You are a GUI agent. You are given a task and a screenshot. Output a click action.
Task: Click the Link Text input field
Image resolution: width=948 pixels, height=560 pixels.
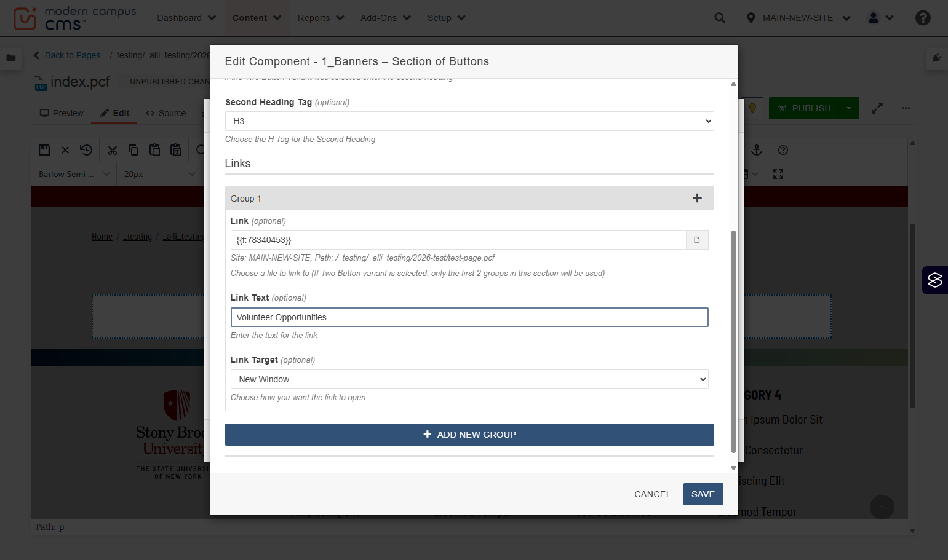tap(469, 317)
